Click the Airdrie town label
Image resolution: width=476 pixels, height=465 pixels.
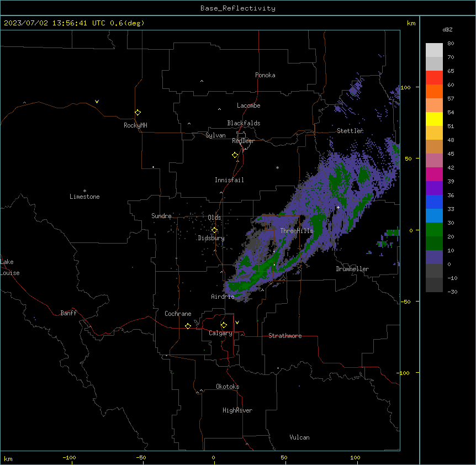223,297
